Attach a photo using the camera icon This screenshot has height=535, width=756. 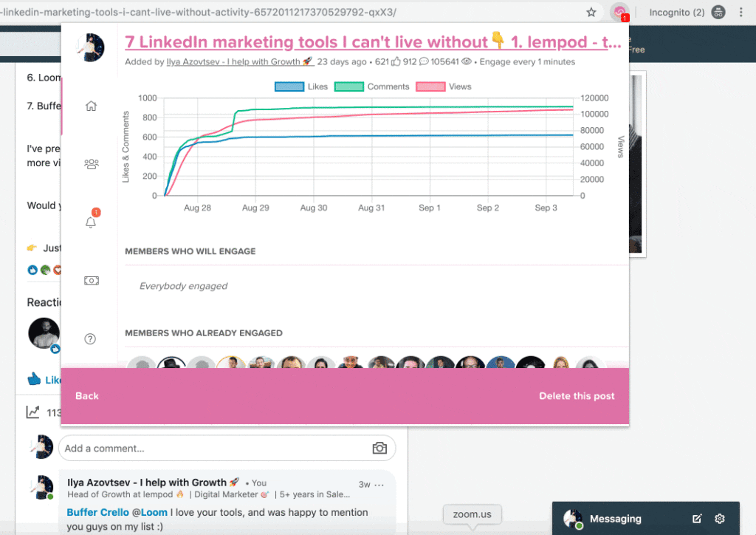click(379, 448)
